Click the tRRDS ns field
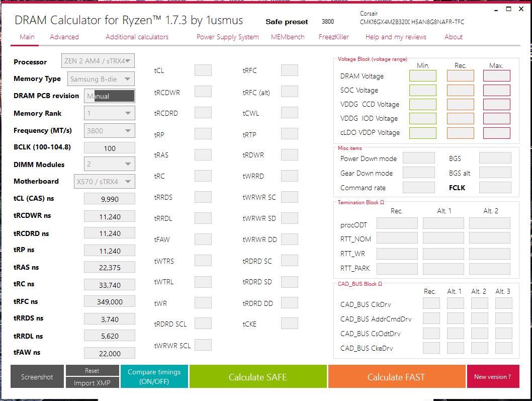The image size is (532, 401). pyautogui.click(x=109, y=319)
